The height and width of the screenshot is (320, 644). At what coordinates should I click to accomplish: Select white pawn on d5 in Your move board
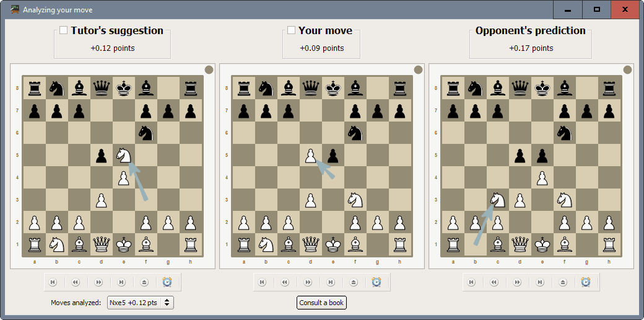pos(311,155)
